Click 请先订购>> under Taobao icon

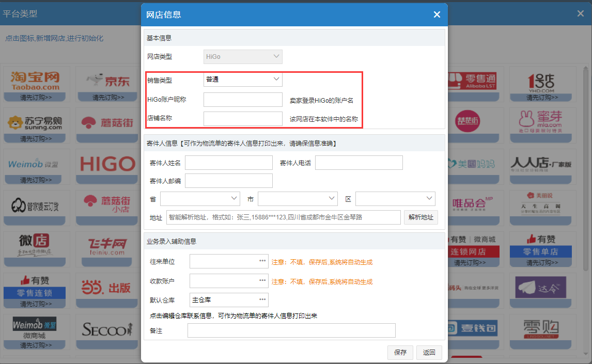(x=36, y=98)
